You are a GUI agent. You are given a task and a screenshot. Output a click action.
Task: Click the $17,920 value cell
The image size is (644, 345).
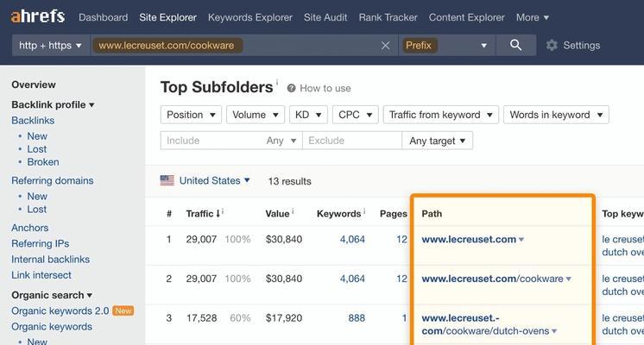coord(284,318)
